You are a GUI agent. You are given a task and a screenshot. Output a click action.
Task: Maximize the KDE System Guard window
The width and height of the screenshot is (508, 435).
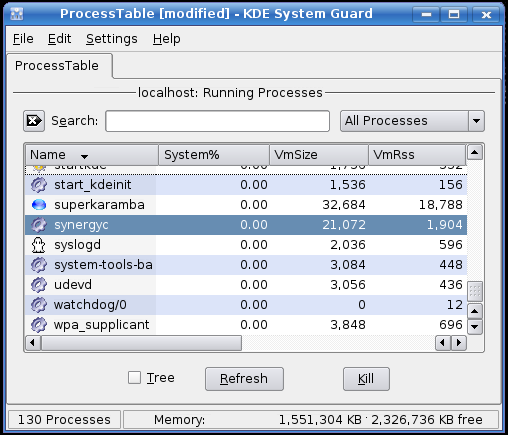tap(454, 14)
